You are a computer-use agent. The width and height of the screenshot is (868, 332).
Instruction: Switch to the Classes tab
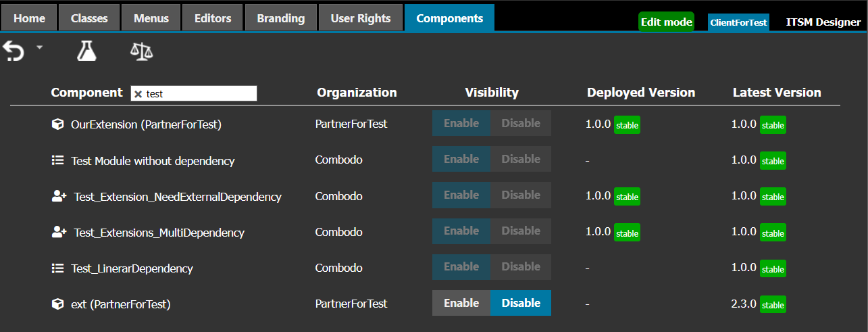point(89,18)
